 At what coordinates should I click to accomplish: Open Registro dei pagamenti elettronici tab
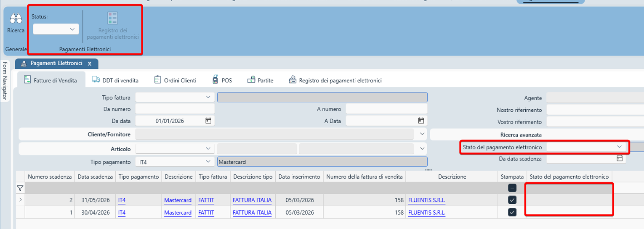pos(335,80)
